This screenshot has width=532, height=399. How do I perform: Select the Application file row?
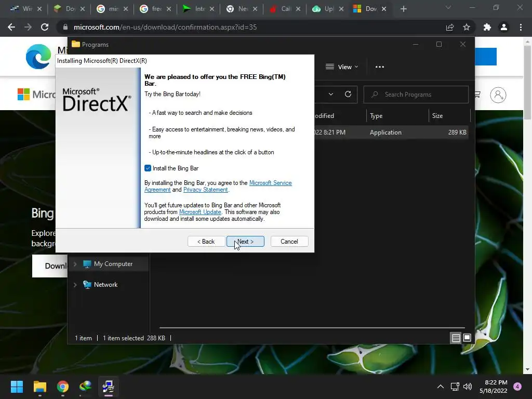(x=391, y=132)
